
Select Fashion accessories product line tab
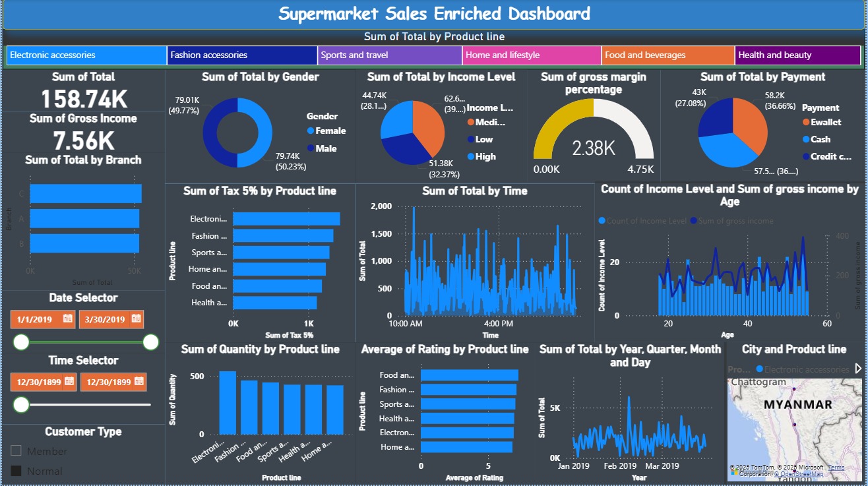pos(242,55)
